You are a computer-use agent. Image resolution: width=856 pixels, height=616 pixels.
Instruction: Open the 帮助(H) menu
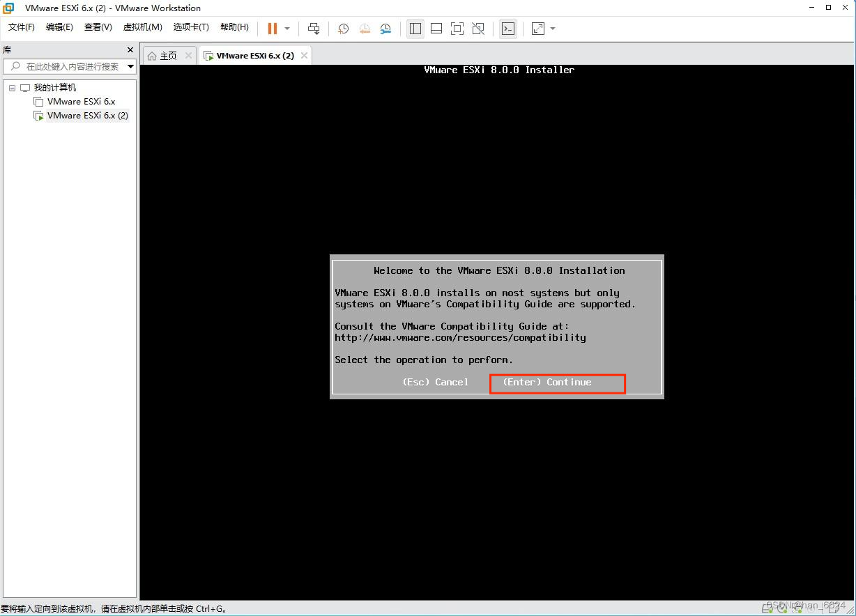(234, 27)
